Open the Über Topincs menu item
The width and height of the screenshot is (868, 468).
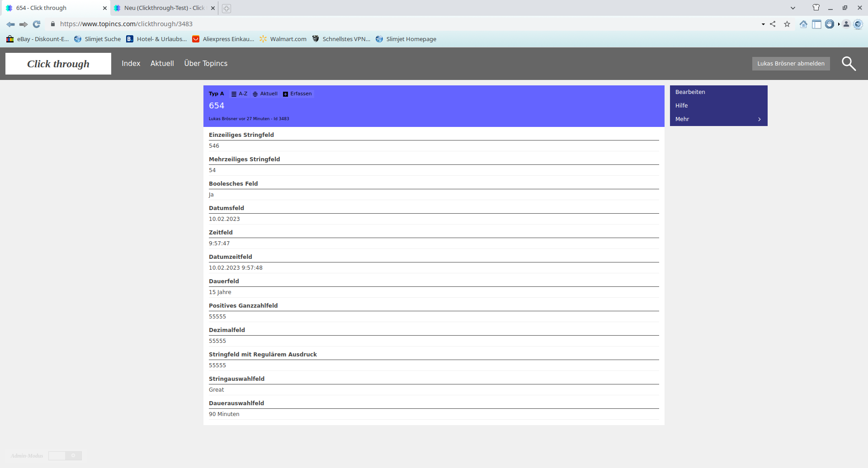click(x=206, y=64)
